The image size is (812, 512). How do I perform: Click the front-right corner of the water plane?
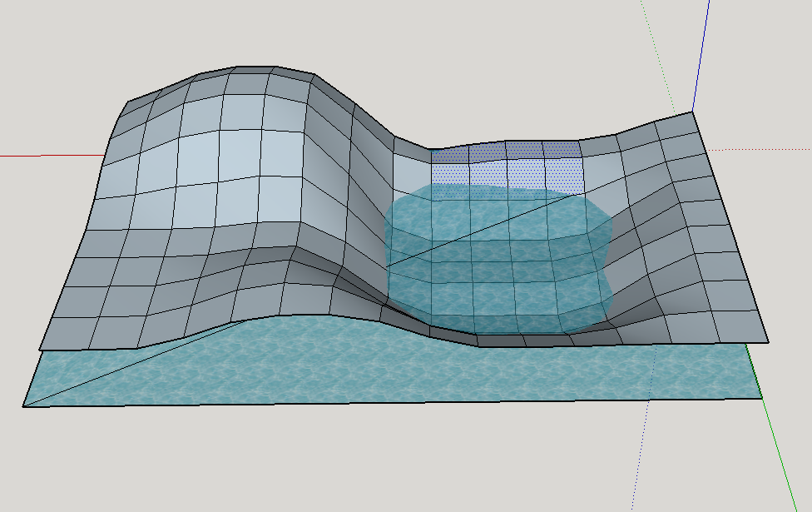point(762,398)
